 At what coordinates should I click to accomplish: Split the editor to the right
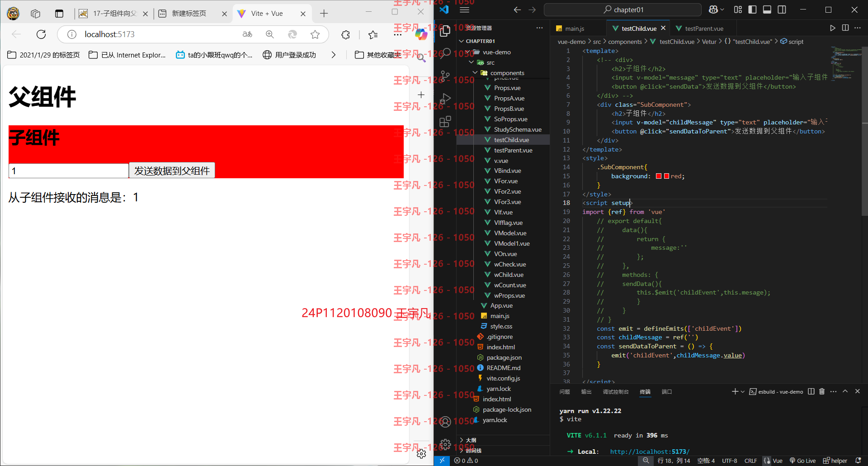pyautogui.click(x=845, y=28)
